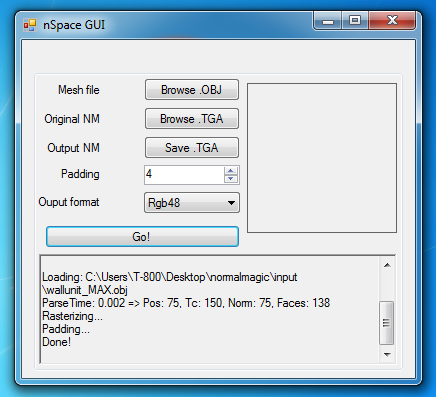
Task: Click the 'Loading: C:\Users\T-800' log line
Action: pyautogui.click(x=170, y=277)
